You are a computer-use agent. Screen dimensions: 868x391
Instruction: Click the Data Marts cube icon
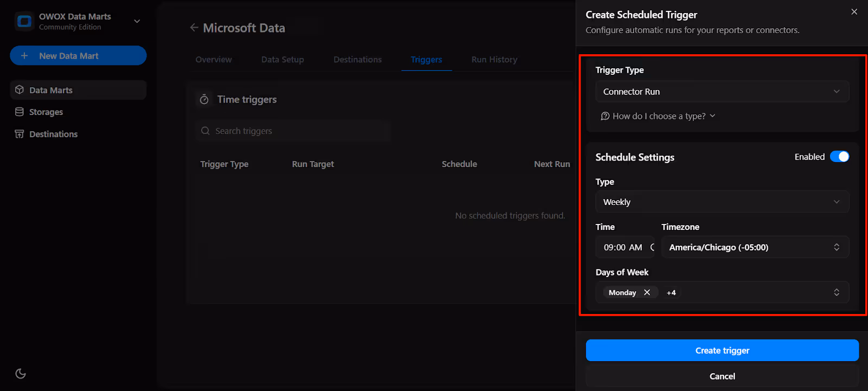pos(20,90)
